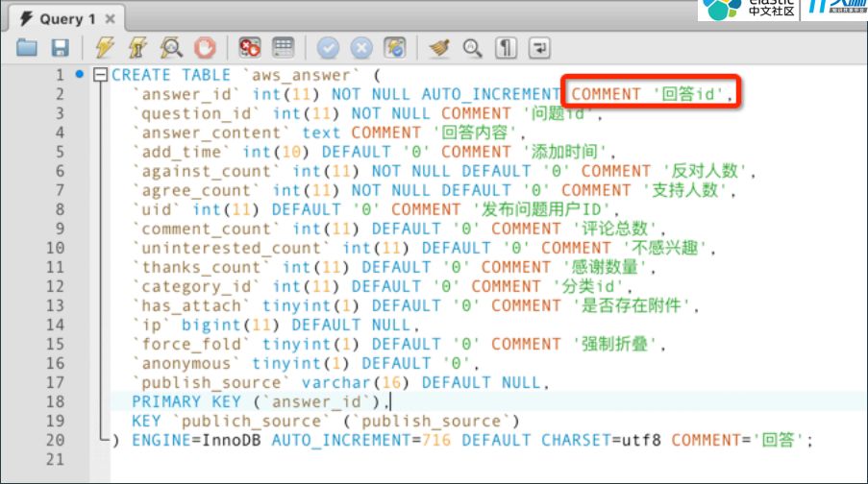
Task: Beautify the SQL with broom icon
Action: [439, 48]
